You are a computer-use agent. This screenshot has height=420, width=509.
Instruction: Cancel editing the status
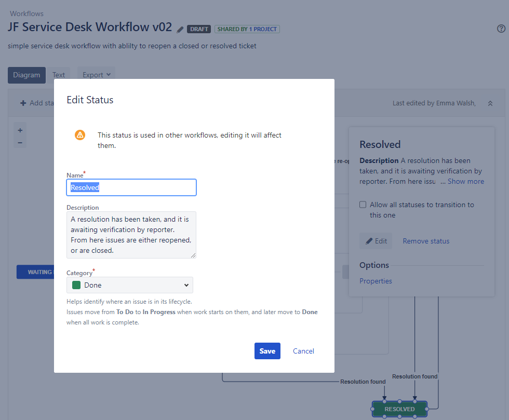(x=303, y=351)
